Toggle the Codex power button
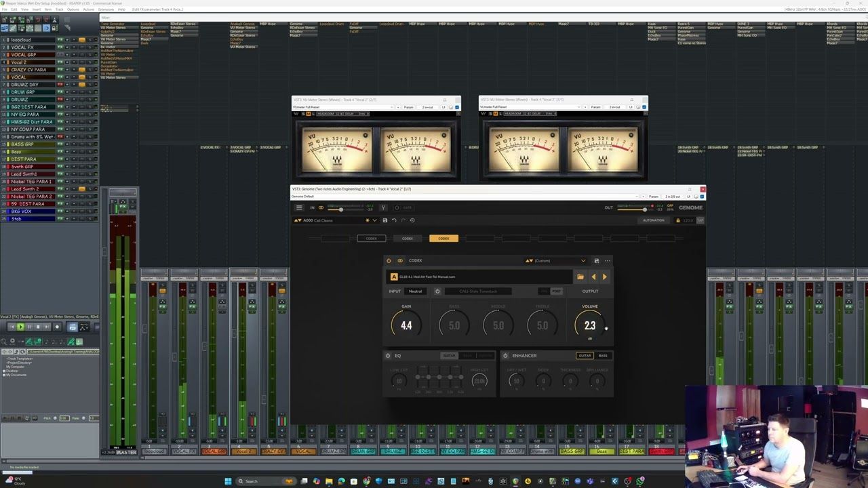 pos(389,260)
